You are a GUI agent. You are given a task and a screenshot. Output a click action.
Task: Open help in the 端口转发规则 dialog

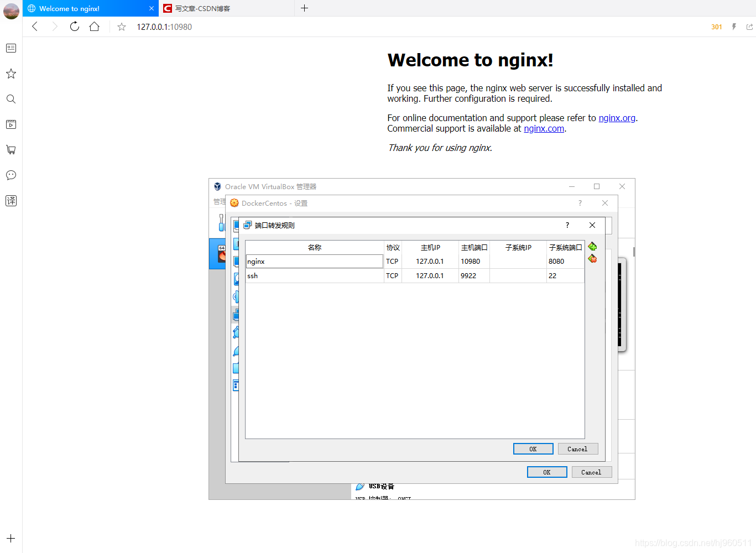(567, 225)
